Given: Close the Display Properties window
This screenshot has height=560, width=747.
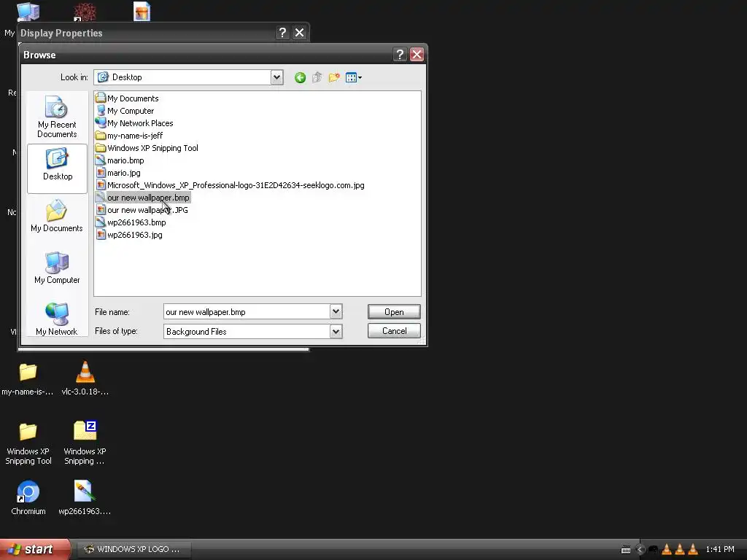Looking at the screenshot, I should [x=299, y=32].
